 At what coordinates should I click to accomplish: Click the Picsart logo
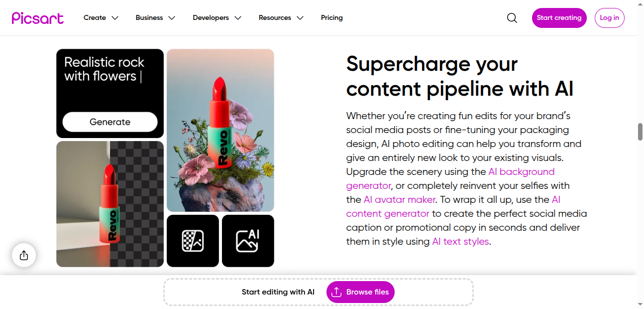(x=38, y=18)
